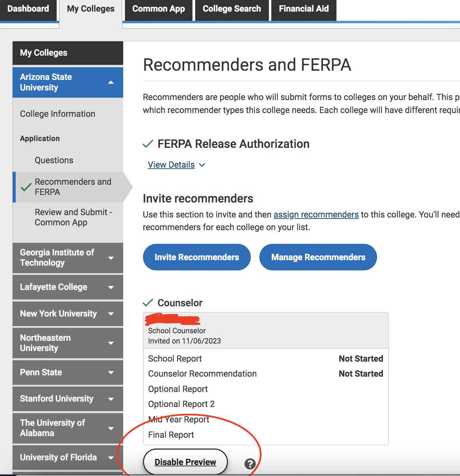
Task: Expand the Stanford University arrow
Action: 111,399
